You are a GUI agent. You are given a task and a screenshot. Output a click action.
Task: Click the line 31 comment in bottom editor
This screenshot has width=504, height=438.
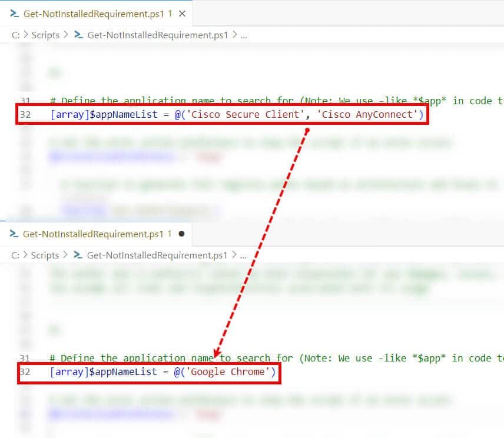[276, 358]
